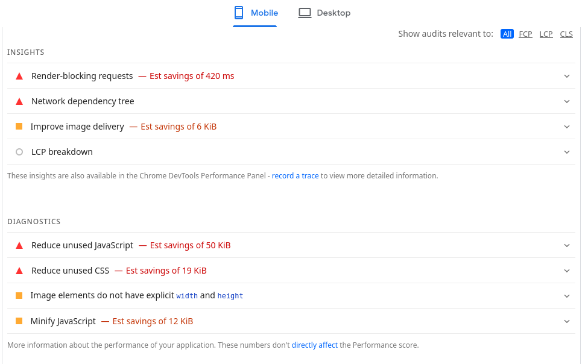Image resolution: width=588 pixels, height=364 pixels.
Task: Expand the image width and height audit chevron
Action: (x=567, y=296)
